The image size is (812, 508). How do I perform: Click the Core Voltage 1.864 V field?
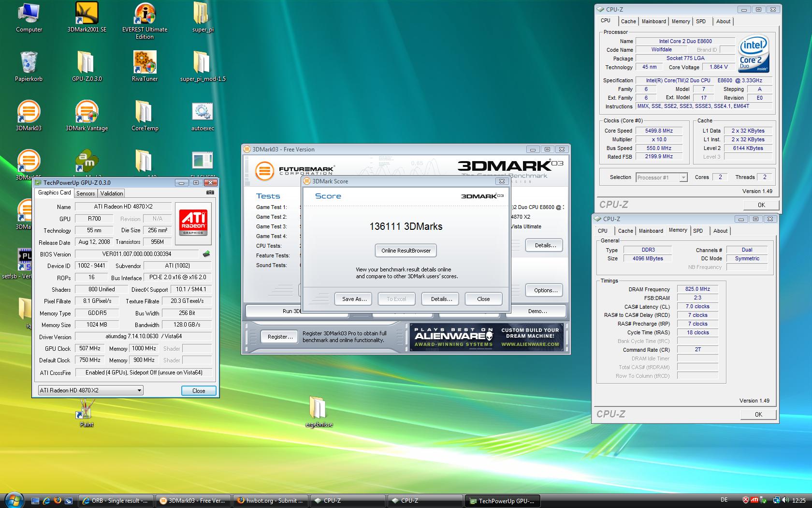coord(719,67)
